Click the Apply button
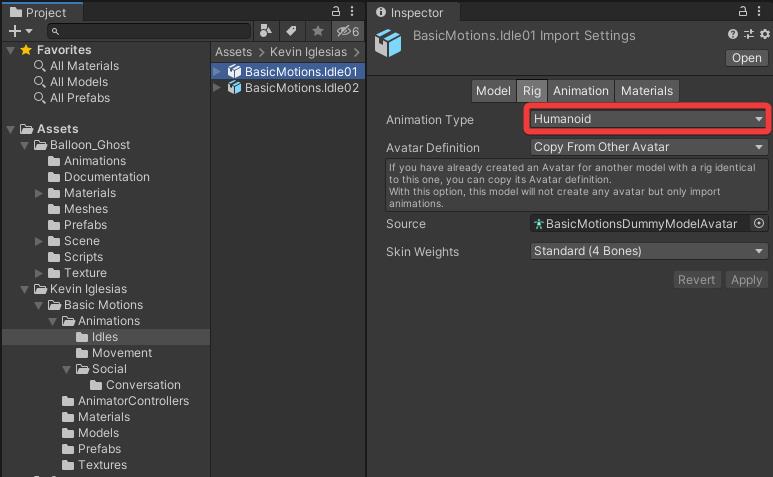The width and height of the screenshot is (773, 477). pos(746,280)
